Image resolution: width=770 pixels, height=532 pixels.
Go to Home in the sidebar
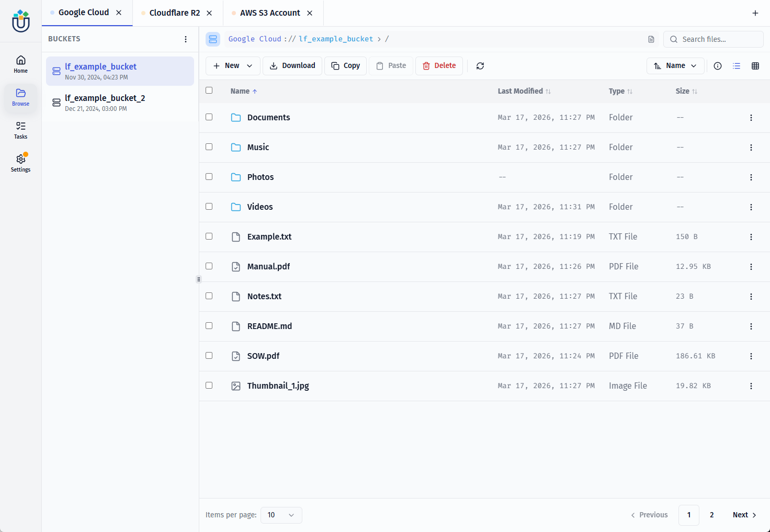click(21, 64)
